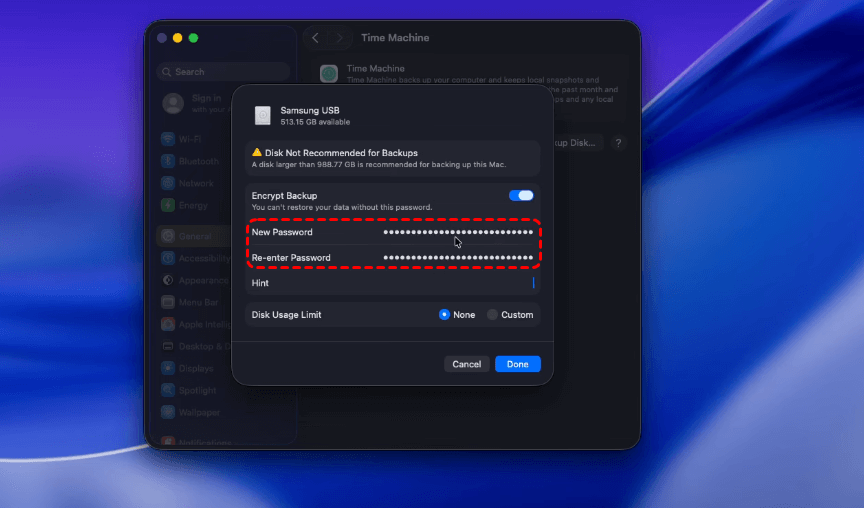Click the Network icon in sidebar

[168, 183]
